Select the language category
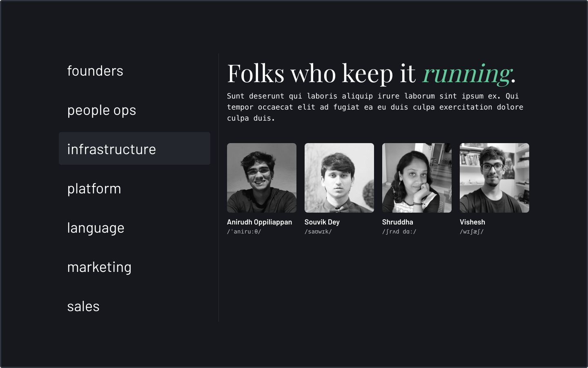 [96, 228]
